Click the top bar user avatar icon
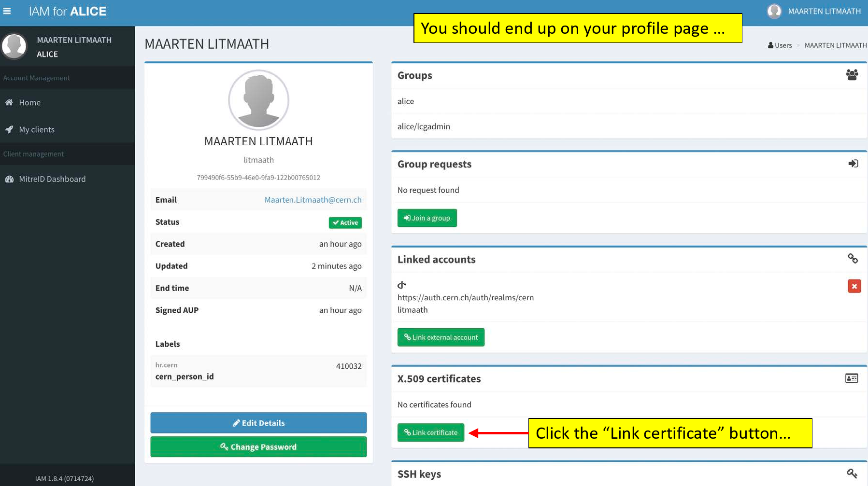 pos(774,11)
